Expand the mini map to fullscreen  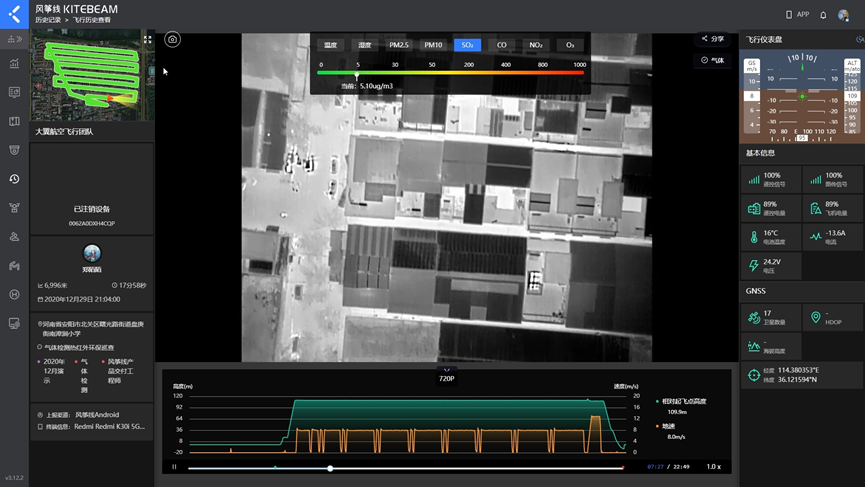(x=148, y=39)
